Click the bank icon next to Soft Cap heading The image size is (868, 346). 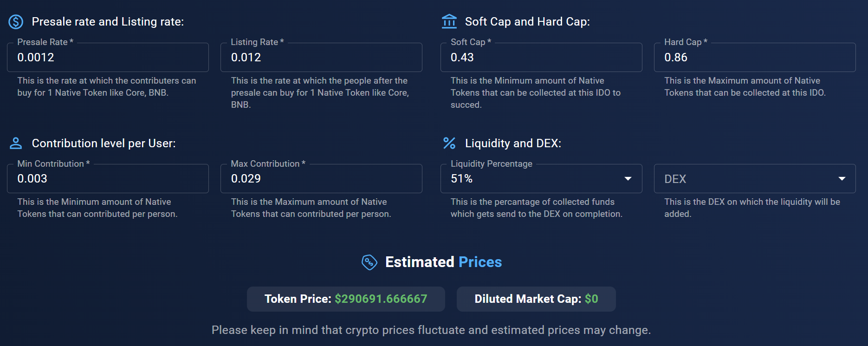[x=448, y=21]
